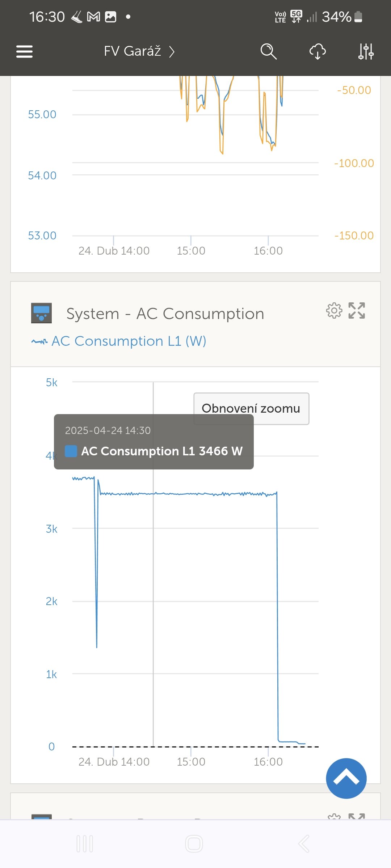Open the sliders settings icon
Screen dimensions: 391x868
[366, 51]
